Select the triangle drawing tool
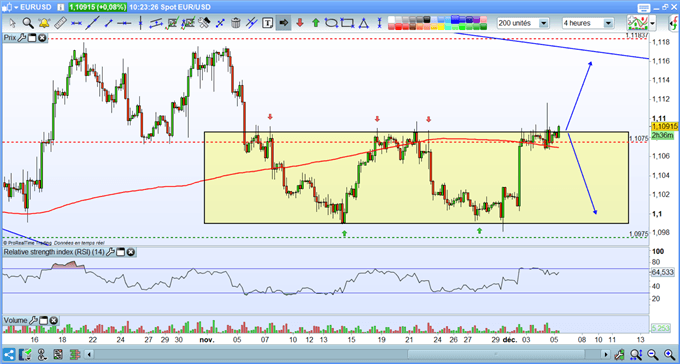 click(x=363, y=23)
